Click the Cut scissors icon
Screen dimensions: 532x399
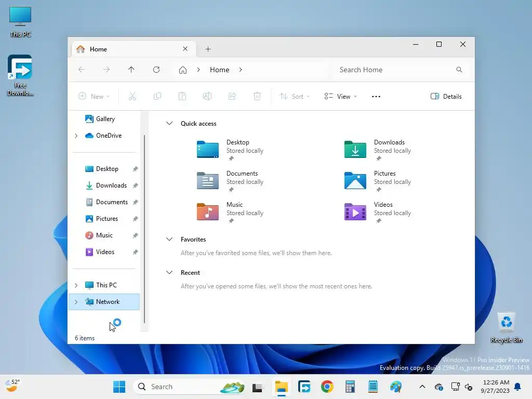click(x=132, y=96)
